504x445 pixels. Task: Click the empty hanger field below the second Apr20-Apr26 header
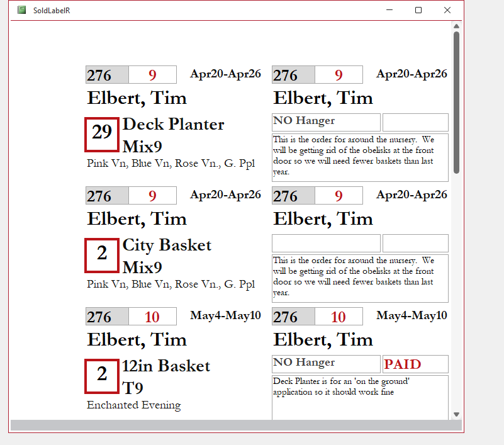pos(325,242)
